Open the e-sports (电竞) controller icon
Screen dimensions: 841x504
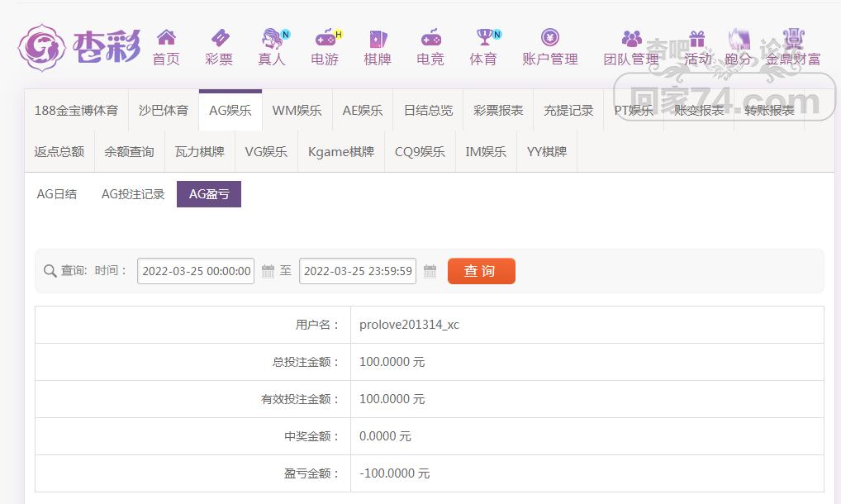(x=430, y=38)
